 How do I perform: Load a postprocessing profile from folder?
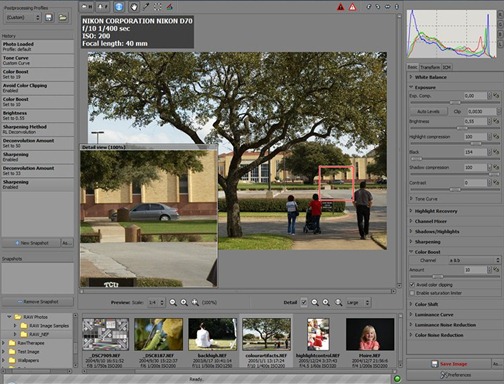tap(63, 17)
